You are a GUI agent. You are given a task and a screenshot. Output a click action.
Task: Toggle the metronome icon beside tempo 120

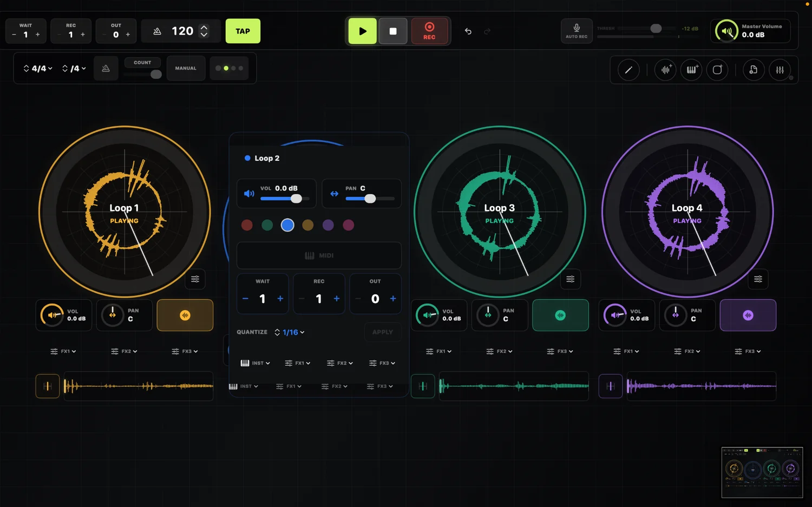tap(157, 31)
